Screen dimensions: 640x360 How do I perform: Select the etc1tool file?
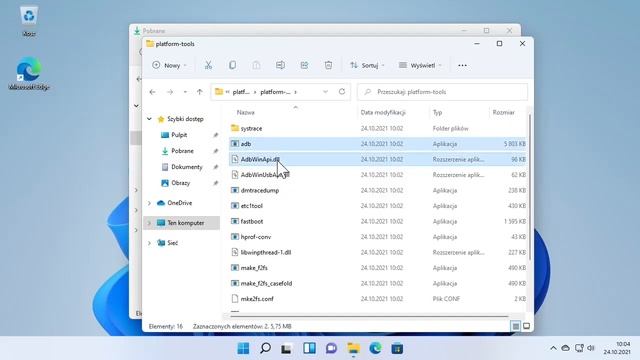pos(378,206)
